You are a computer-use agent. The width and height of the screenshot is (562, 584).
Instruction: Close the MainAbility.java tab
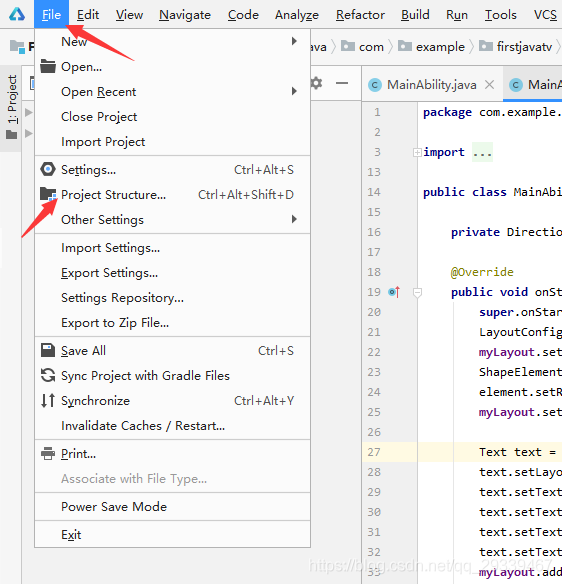489,85
